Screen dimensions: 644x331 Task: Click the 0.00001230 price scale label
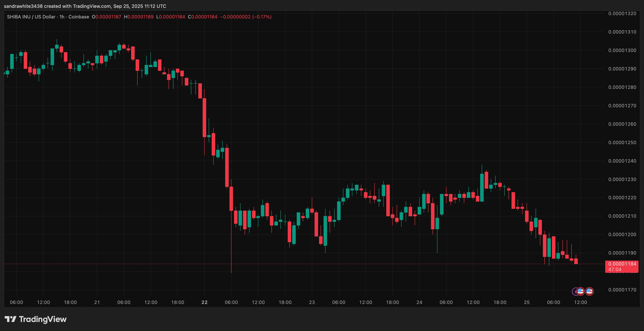622,179
